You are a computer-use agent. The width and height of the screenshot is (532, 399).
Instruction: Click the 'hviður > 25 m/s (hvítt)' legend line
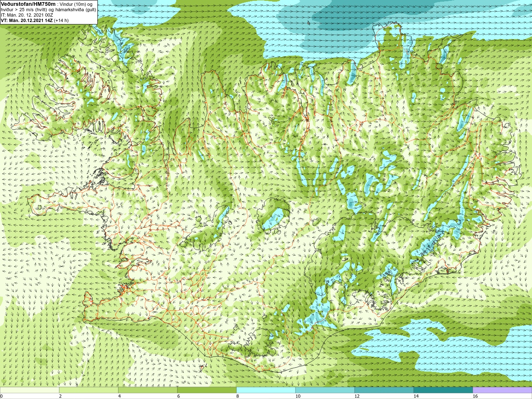click(x=48, y=9)
